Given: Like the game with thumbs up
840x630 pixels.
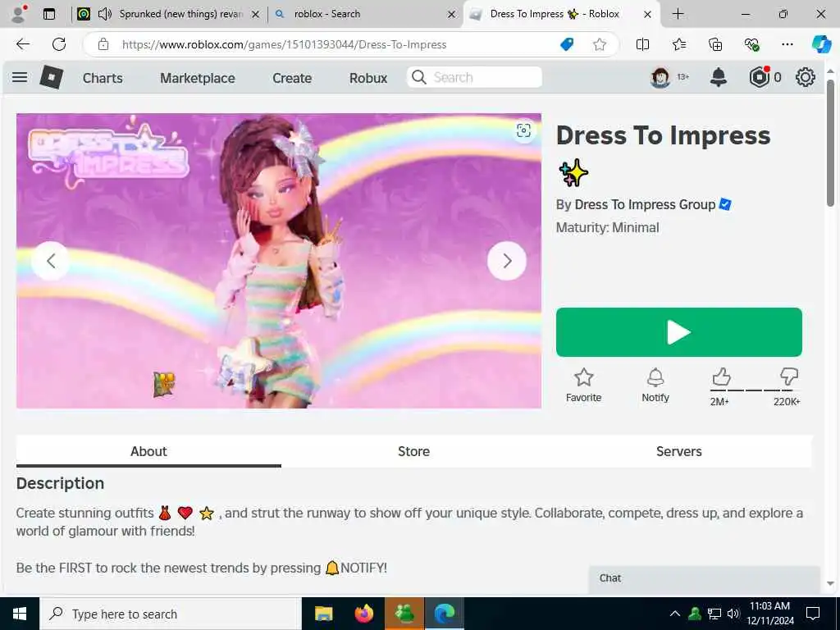Looking at the screenshot, I should (x=721, y=377).
